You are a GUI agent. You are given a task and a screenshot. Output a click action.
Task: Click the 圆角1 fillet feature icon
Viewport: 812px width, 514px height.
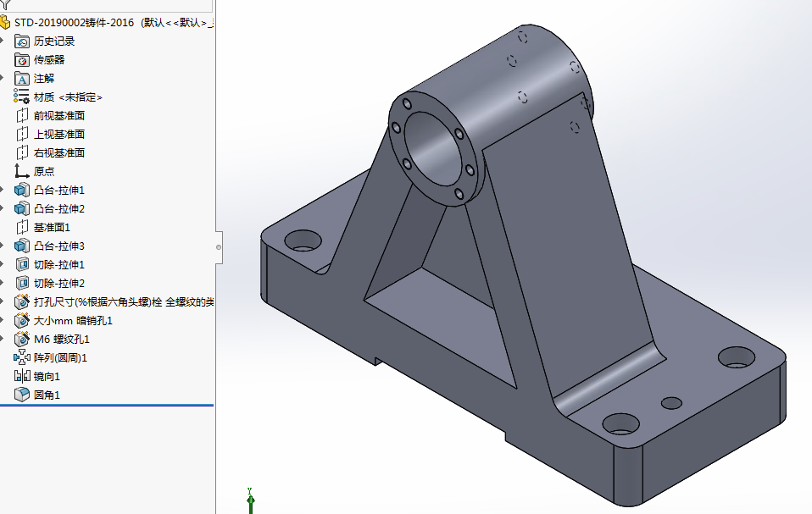[x=22, y=395]
